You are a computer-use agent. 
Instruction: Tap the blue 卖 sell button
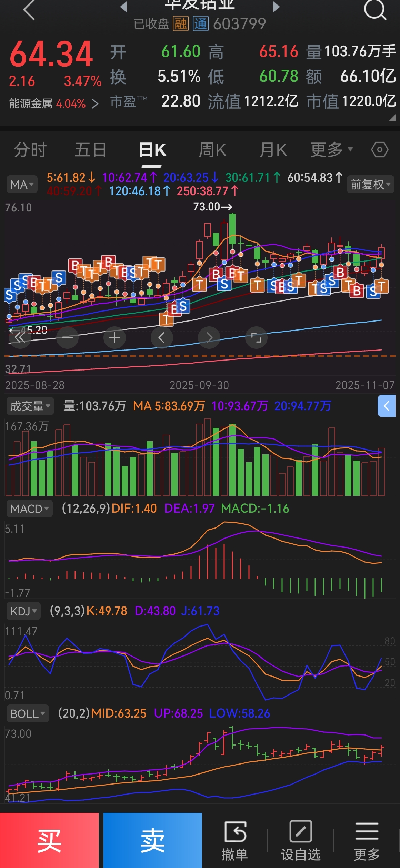pos(153,840)
